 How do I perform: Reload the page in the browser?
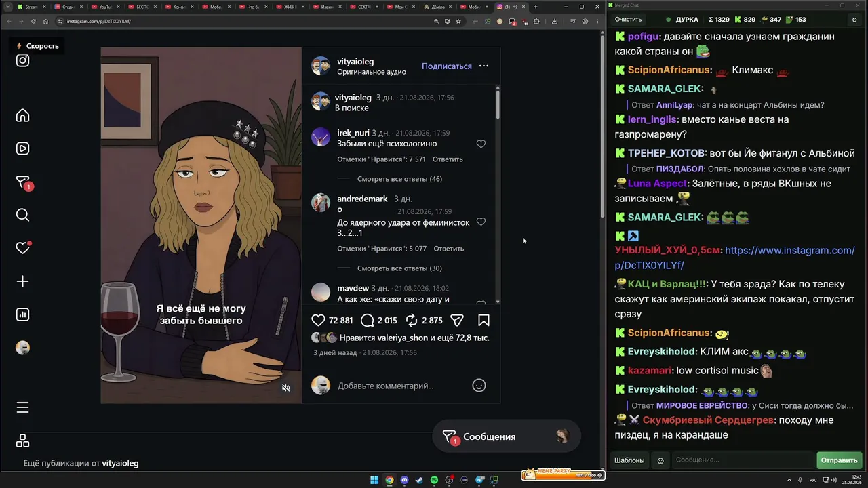coord(33,21)
